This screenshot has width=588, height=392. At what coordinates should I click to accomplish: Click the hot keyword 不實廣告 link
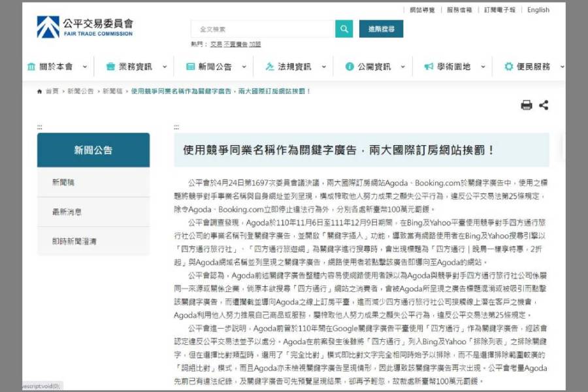click(235, 44)
